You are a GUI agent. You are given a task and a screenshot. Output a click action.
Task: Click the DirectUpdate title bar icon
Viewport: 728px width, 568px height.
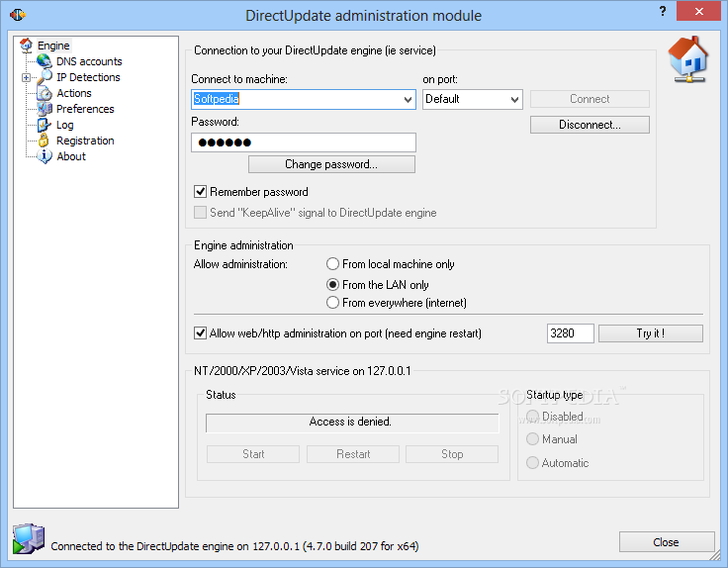pos(17,15)
